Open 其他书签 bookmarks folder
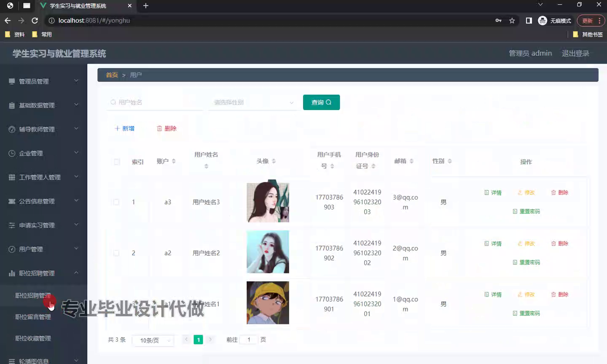Screen dimensions: 607x364 [588, 35]
